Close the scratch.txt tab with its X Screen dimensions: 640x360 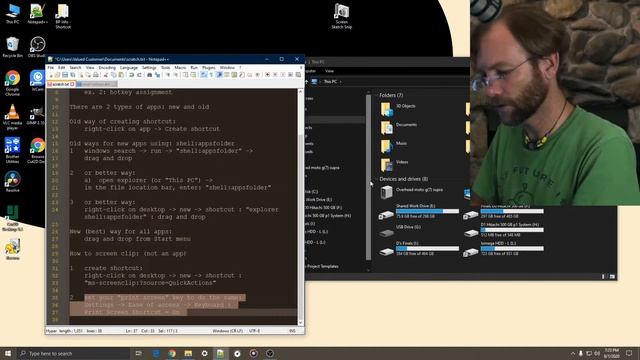[72, 84]
